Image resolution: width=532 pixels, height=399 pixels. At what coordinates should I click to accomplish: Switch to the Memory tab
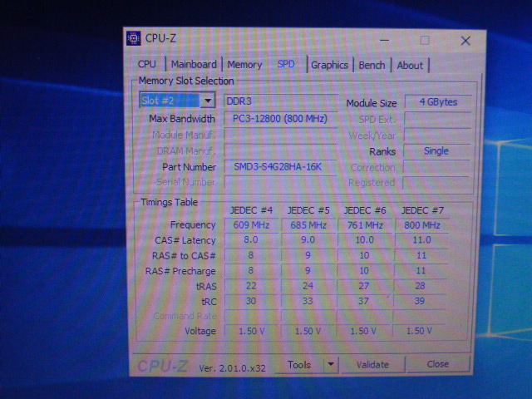coord(244,65)
